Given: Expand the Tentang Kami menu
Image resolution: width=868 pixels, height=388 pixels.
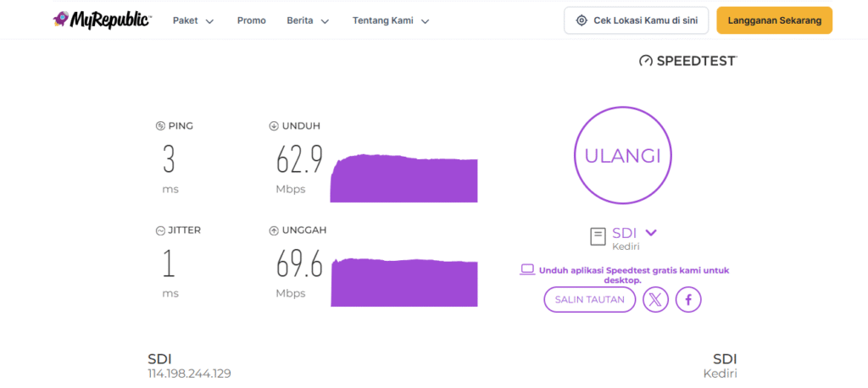Looking at the screenshot, I should (391, 20).
